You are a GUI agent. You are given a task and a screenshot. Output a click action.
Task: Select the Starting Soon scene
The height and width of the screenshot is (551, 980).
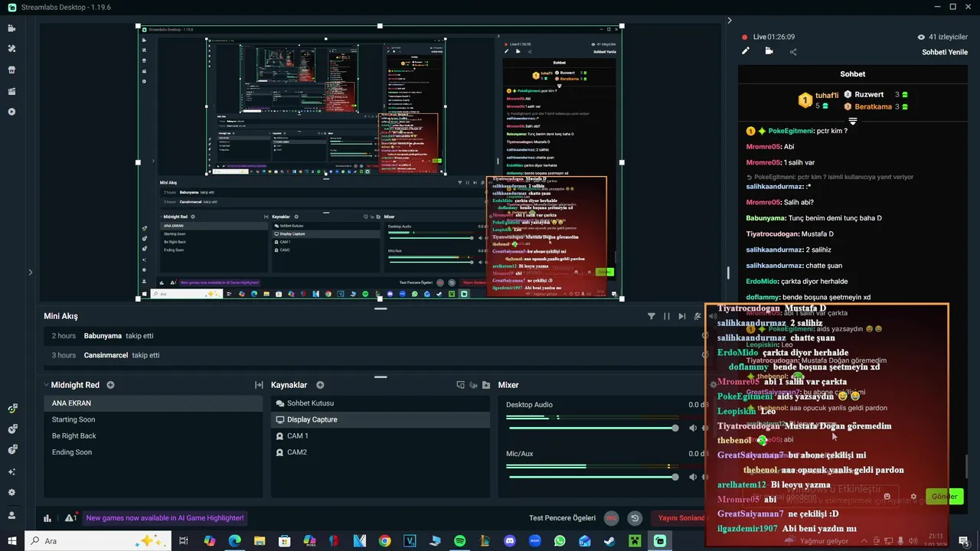click(x=153, y=419)
